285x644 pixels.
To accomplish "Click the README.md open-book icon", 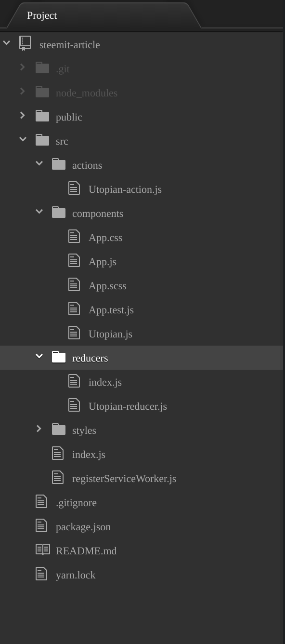I will click(43, 550).
